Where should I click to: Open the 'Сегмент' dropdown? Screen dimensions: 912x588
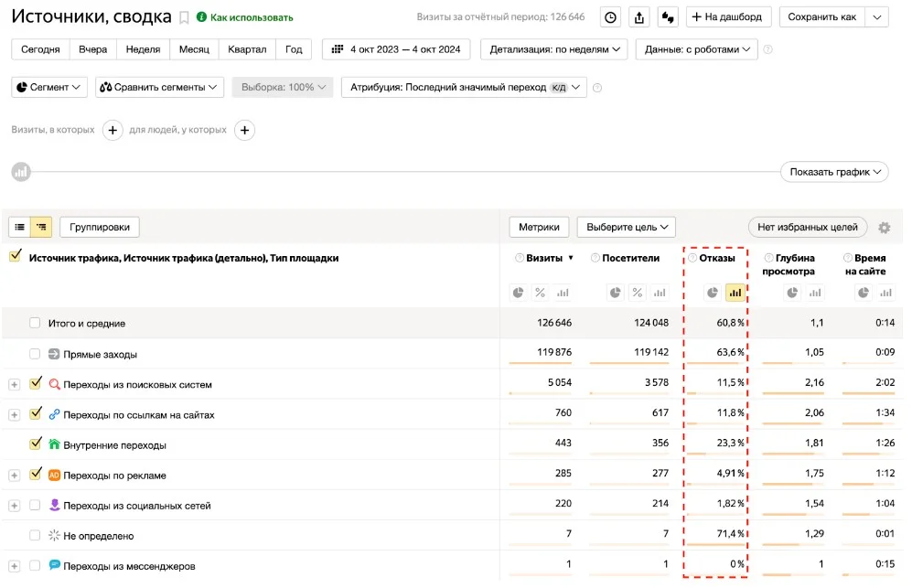[x=49, y=87]
